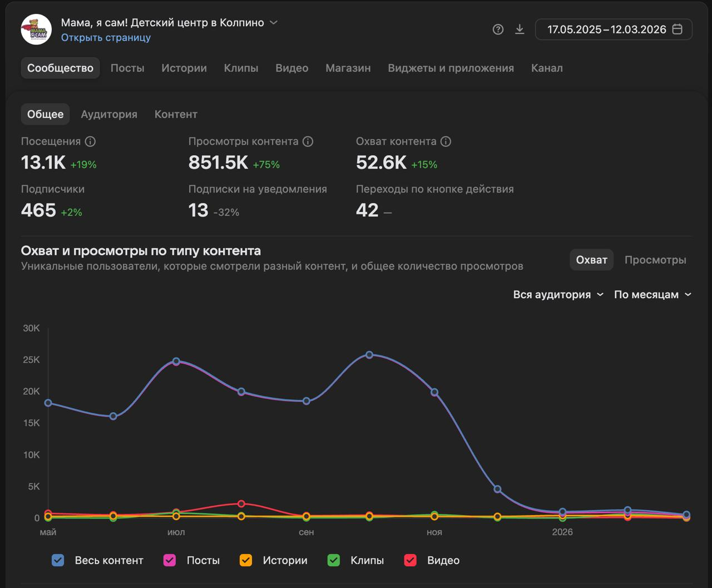Viewport: 712px width, 588px height.
Task: Click info icon next to Охват контента
Action: click(x=446, y=142)
